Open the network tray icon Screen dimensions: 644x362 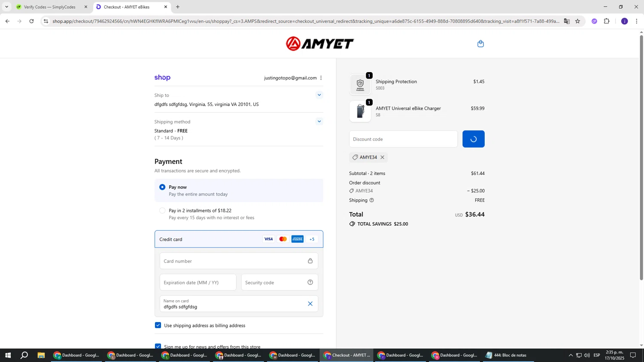[x=579, y=355]
